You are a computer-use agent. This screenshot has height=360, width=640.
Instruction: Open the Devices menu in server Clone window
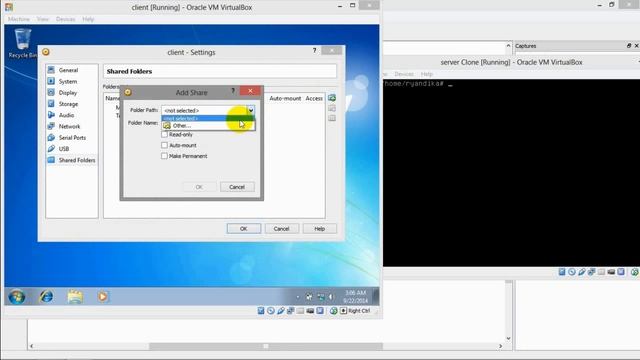(404, 74)
